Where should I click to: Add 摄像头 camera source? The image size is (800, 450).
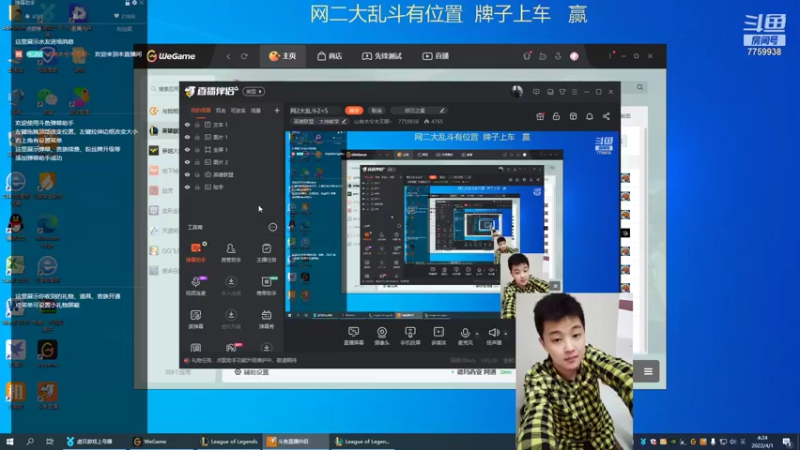click(x=382, y=336)
